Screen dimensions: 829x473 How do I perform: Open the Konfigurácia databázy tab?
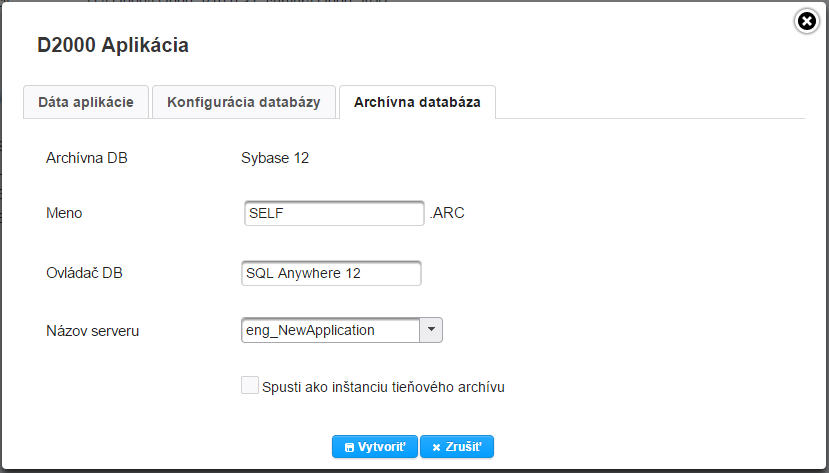[243, 102]
